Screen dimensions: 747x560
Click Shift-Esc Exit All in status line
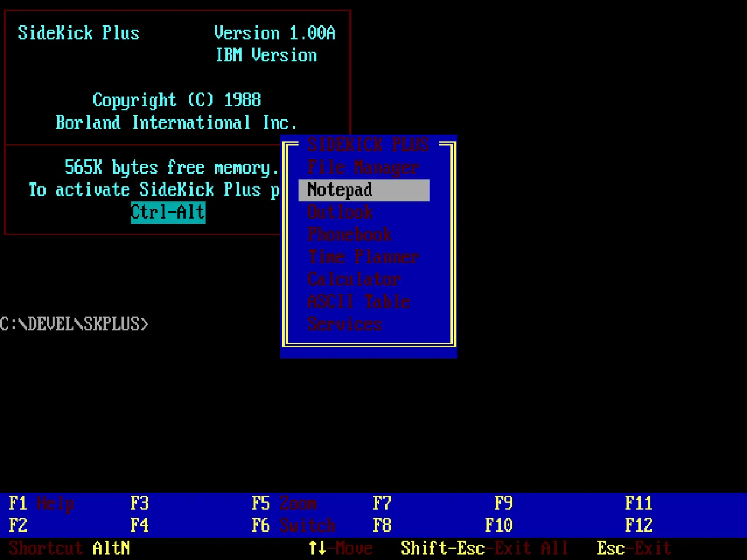485,548
